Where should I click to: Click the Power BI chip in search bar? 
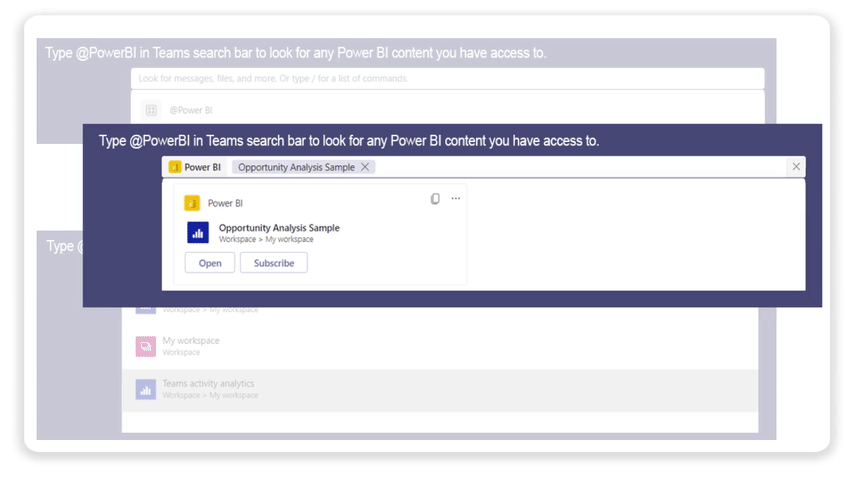tap(195, 167)
